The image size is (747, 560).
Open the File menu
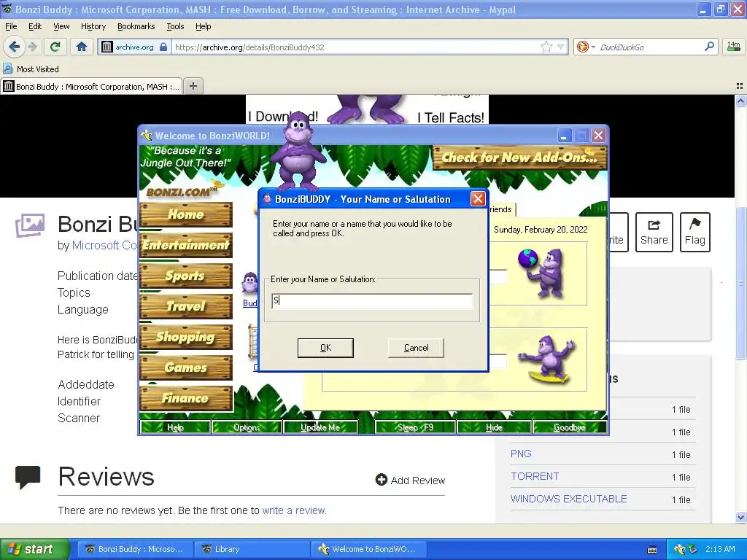tap(10, 26)
